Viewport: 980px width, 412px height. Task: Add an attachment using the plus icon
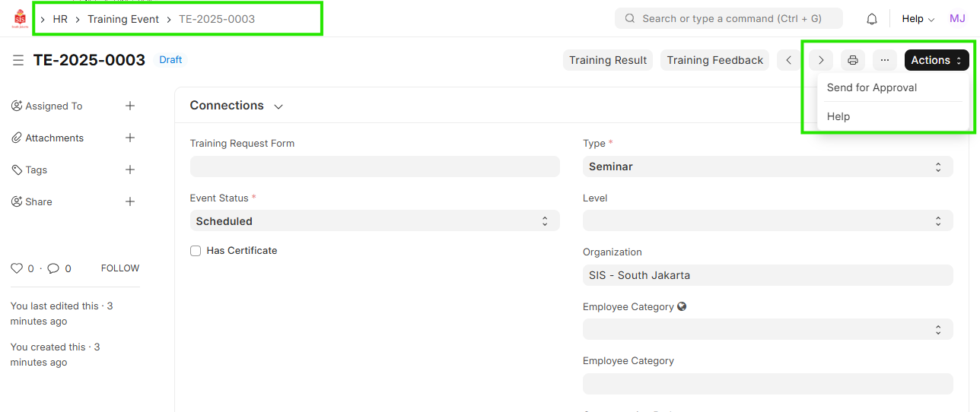click(130, 138)
